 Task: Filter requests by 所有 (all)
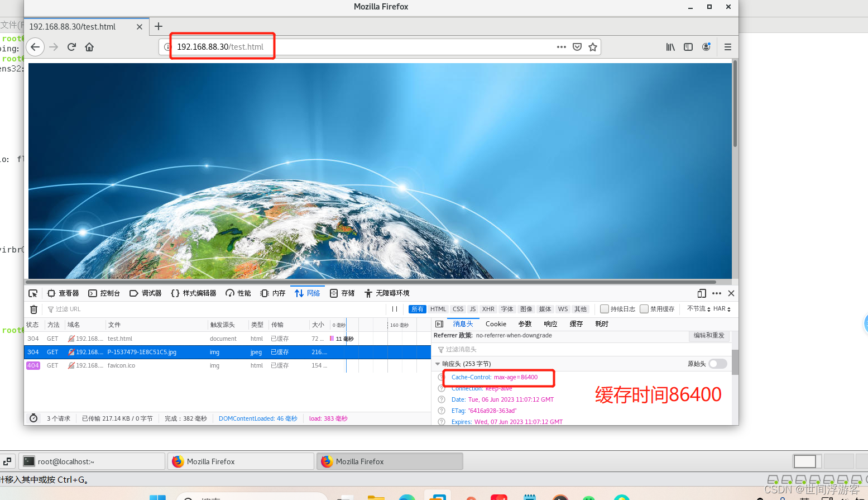point(418,309)
